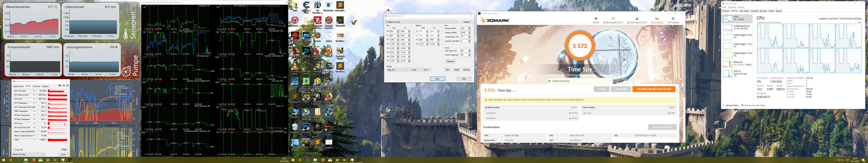Switch to Advanced tab in GPU-Z

(36, 86)
